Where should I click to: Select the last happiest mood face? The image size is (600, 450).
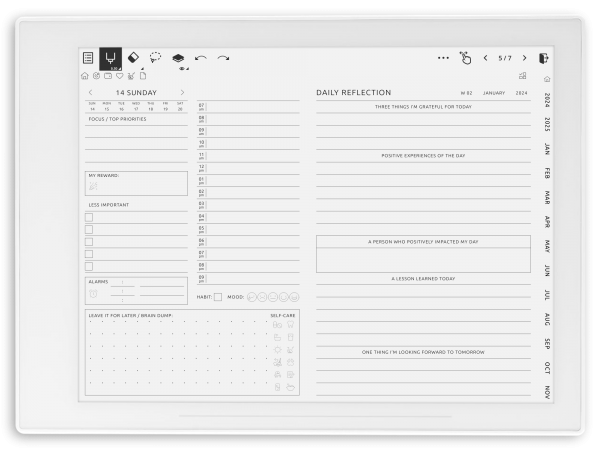tap(294, 297)
